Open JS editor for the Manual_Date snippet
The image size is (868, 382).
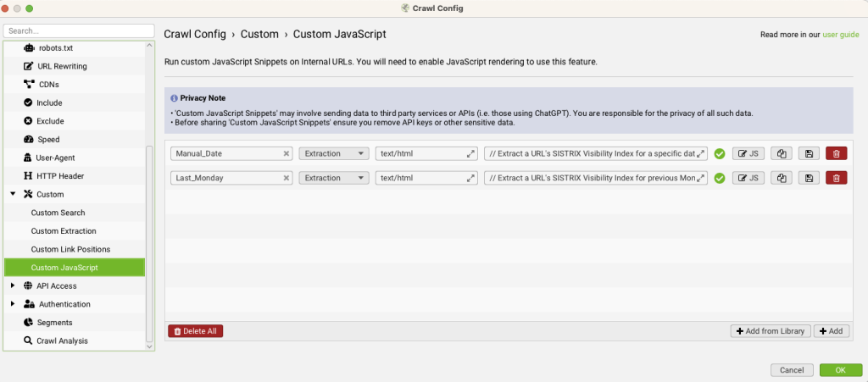748,153
